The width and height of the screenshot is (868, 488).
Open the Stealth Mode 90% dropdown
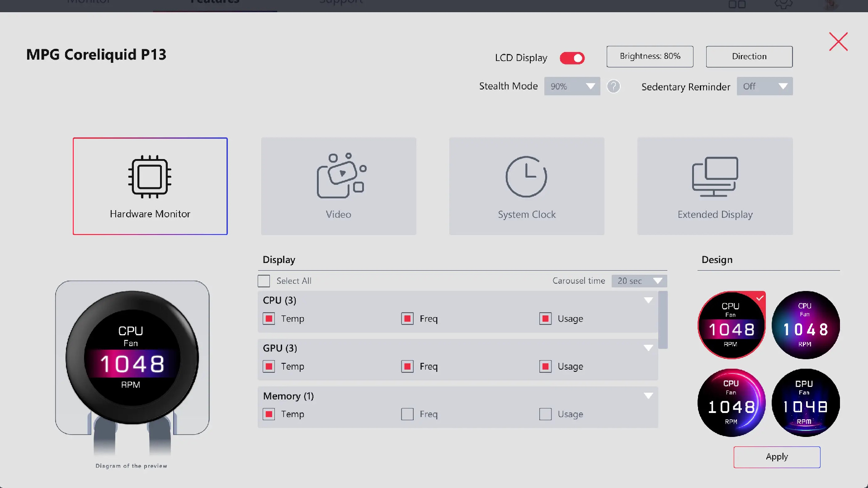[572, 86]
